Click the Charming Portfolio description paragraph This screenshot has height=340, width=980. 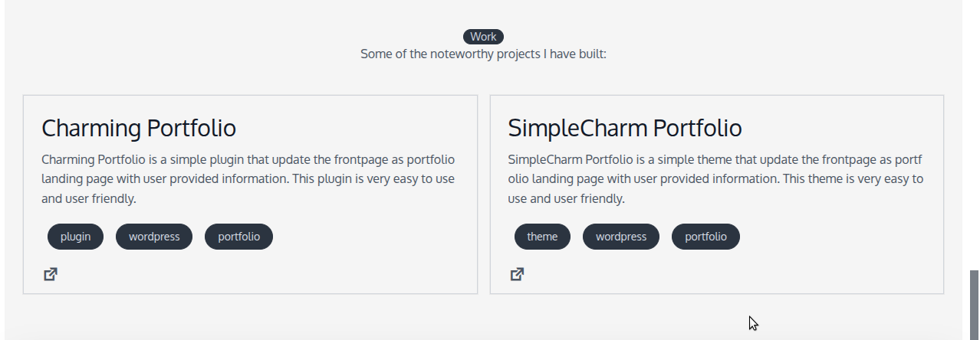(248, 179)
